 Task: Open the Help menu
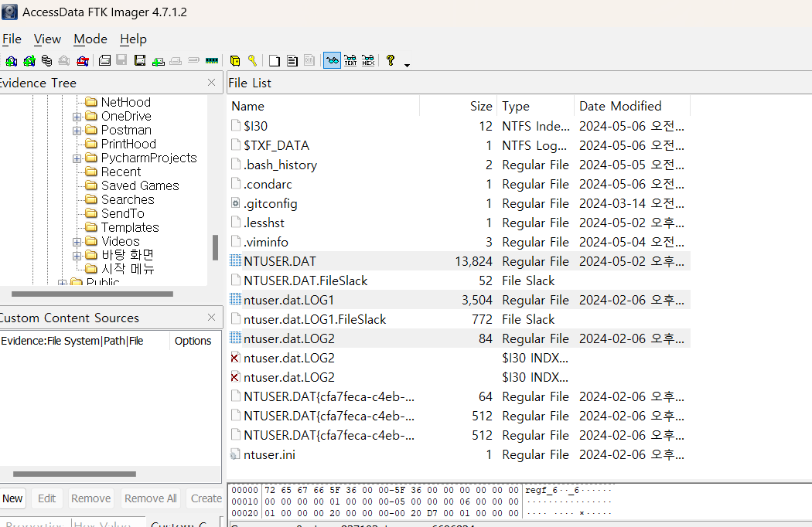pyautogui.click(x=133, y=39)
